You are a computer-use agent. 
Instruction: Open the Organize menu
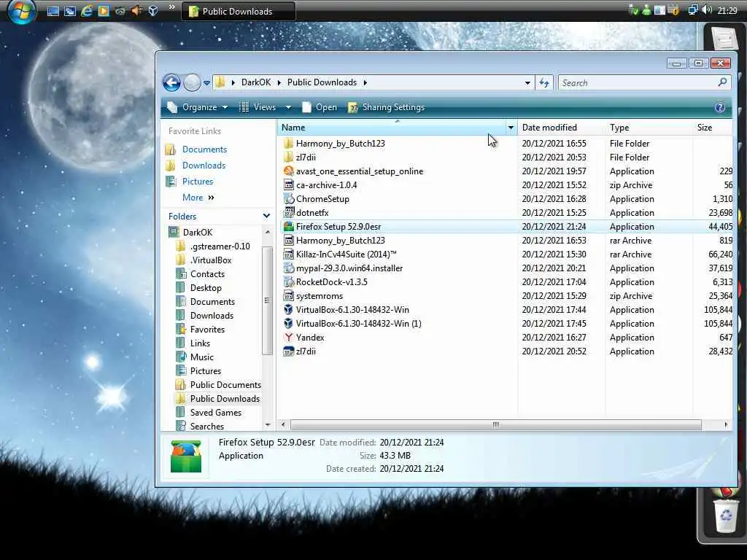point(197,107)
